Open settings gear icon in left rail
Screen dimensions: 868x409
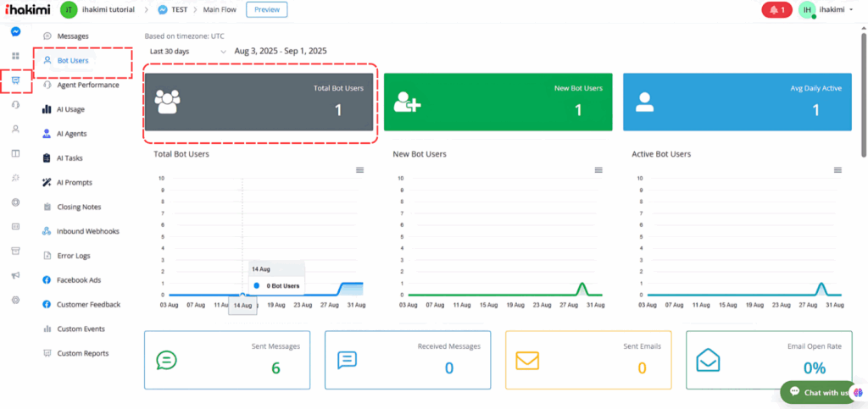(15, 300)
